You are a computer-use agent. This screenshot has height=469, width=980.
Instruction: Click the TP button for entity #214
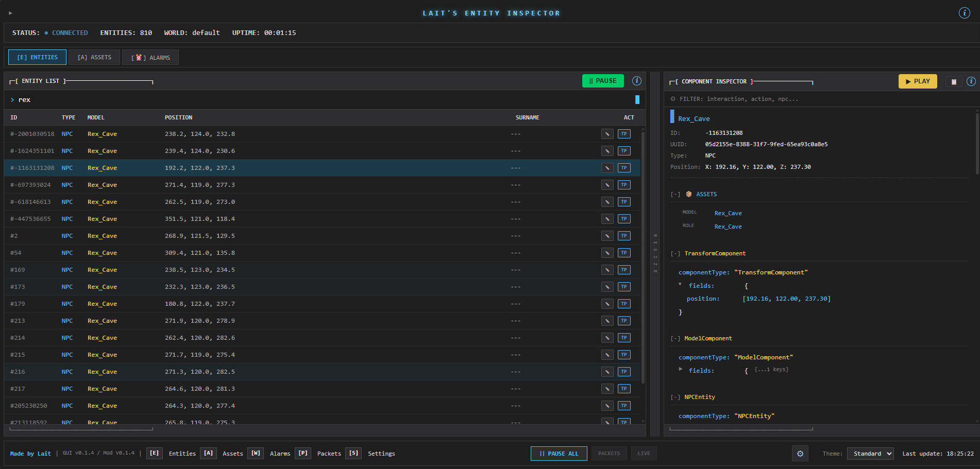(x=624, y=338)
